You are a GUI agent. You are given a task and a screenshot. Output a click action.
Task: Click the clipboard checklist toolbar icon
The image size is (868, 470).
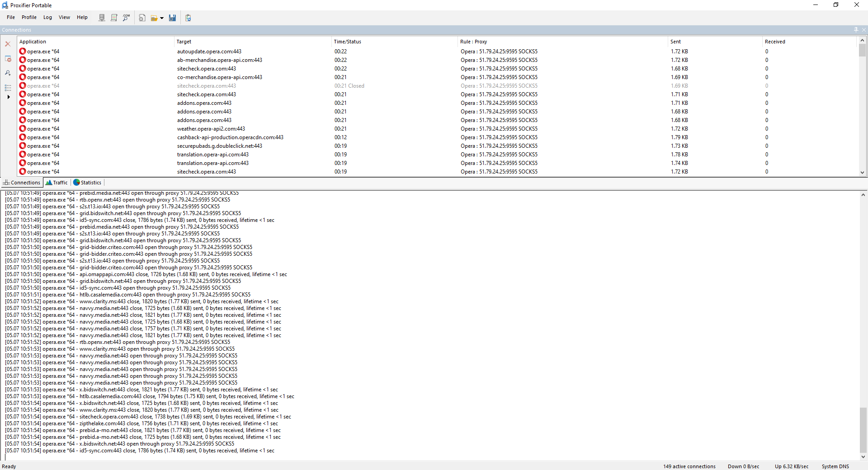(x=188, y=18)
